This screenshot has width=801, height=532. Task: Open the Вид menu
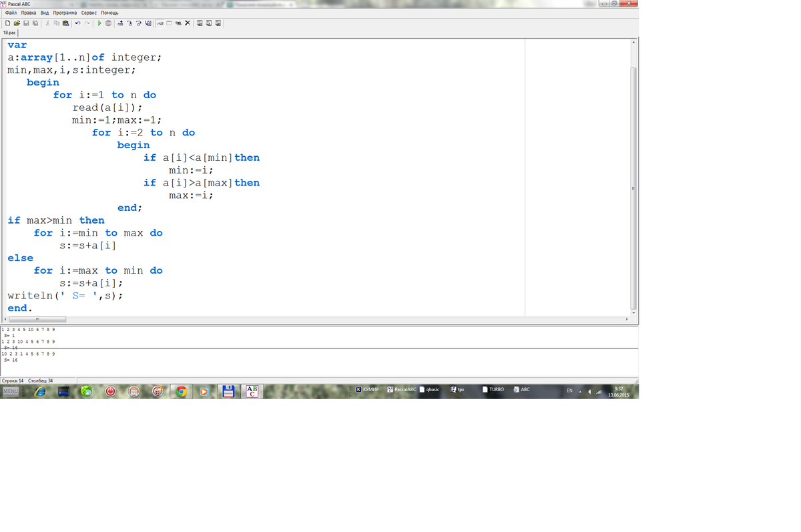44,13
